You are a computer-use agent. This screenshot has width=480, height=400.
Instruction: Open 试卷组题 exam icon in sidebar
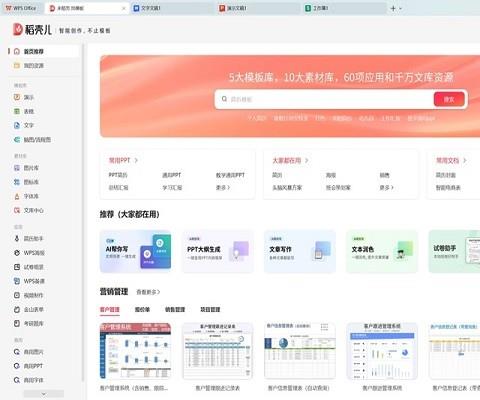click(17, 267)
